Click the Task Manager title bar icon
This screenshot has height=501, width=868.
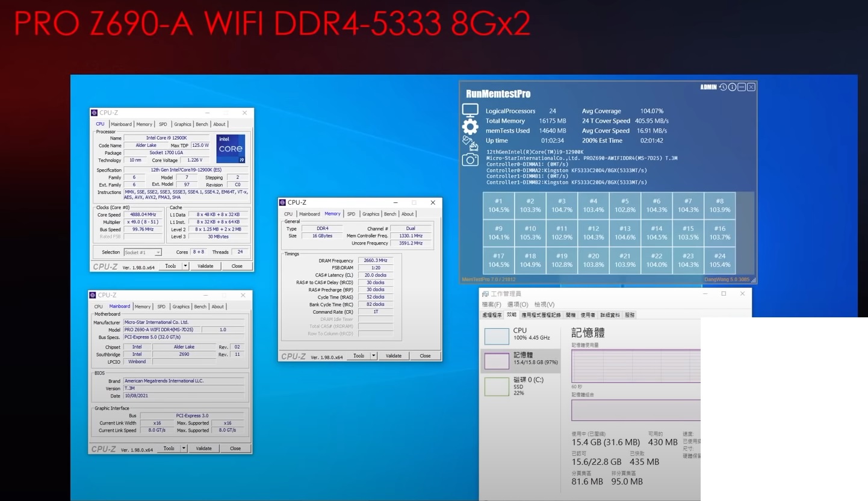(x=485, y=293)
